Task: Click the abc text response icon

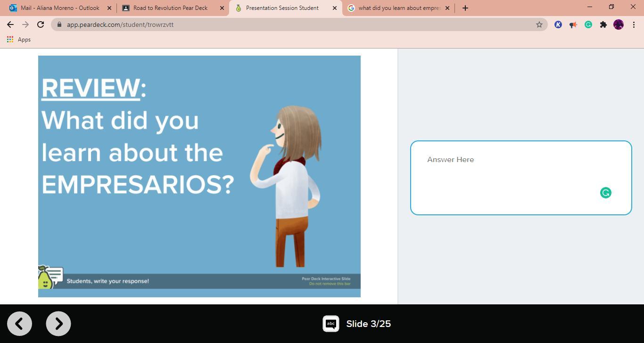Action: pos(331,324)
